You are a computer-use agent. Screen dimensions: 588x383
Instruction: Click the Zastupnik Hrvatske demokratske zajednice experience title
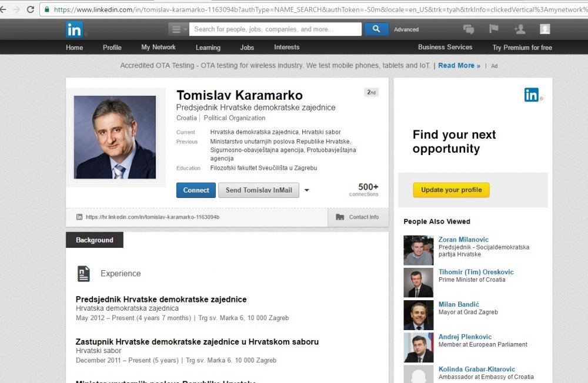197,342
